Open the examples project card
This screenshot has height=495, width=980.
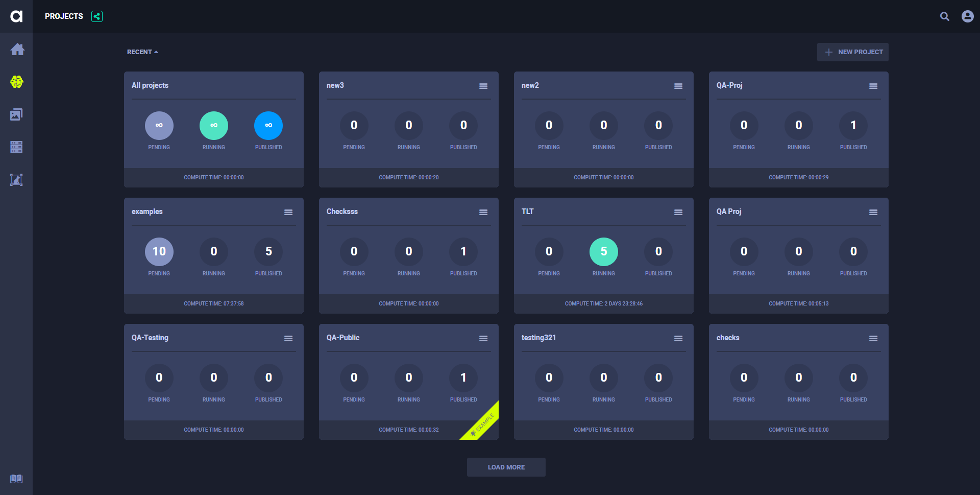pos(148,211)
